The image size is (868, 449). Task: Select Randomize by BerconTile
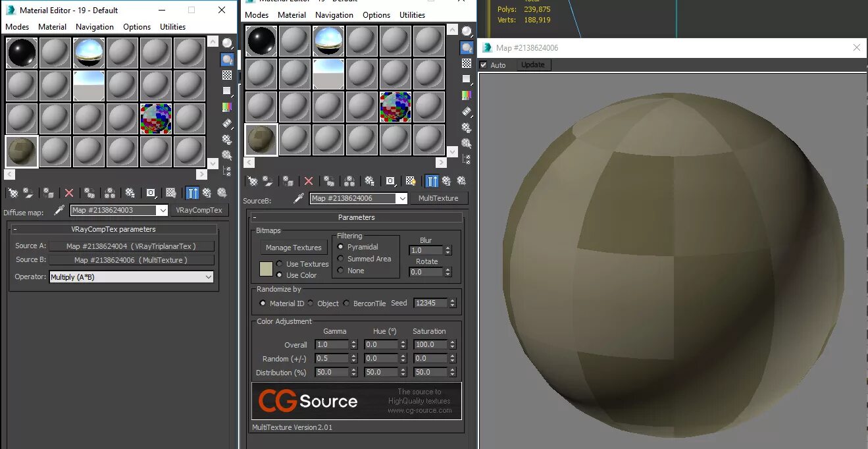[346, 304]
